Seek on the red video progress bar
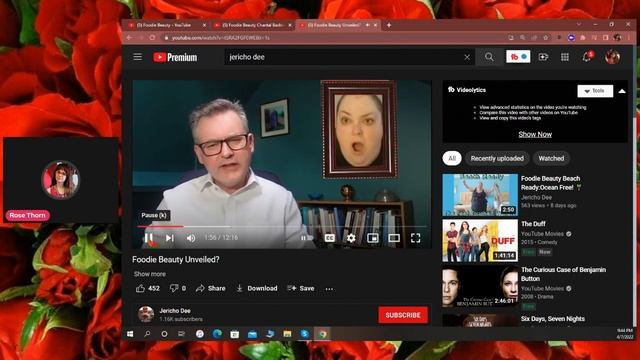 (282, 226)
